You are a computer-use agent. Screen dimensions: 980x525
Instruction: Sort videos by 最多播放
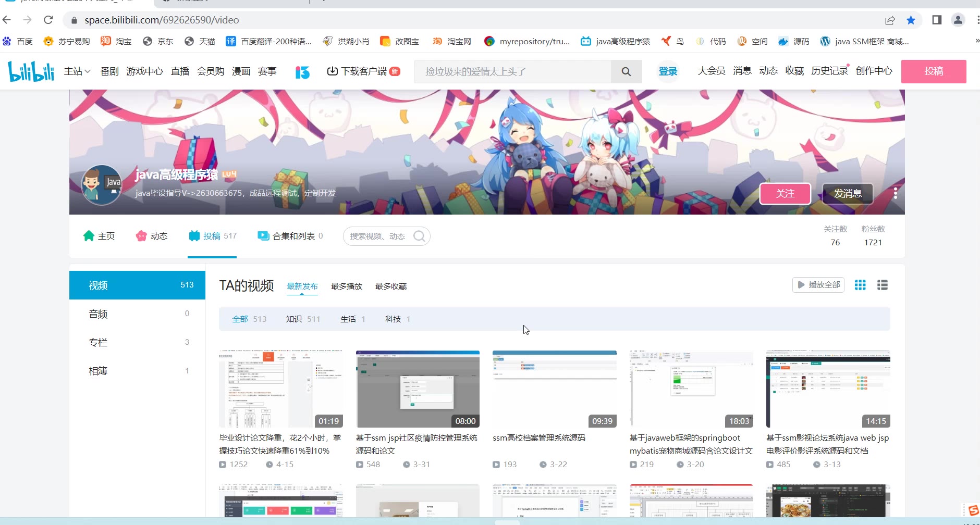point(347,286)
